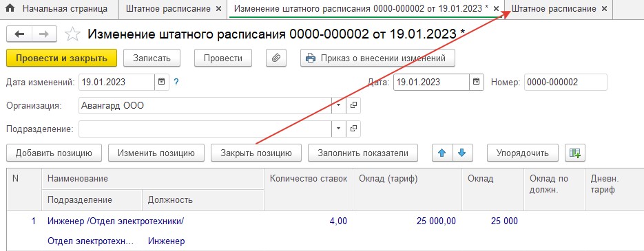Viewport: 644px width, 251px height.
Task: Close the first Штатное расписание tab
Action: tap(218, 9)
